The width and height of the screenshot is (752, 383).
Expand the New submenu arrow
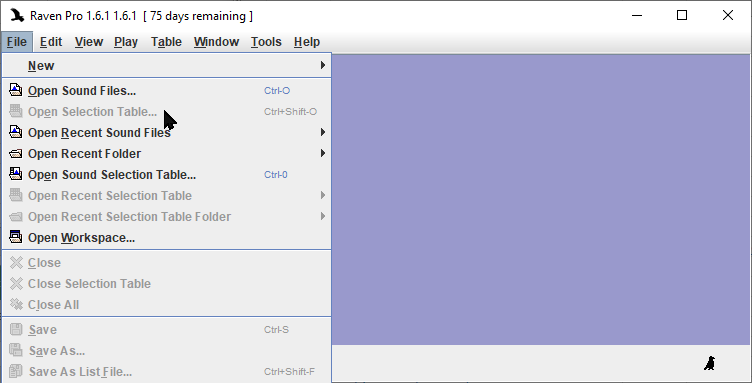point(323,65)
